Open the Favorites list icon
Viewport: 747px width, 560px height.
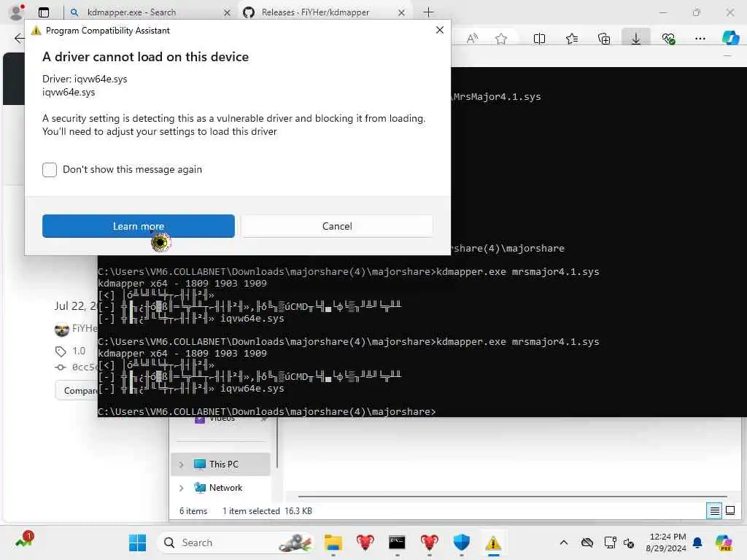coord(572,39)
